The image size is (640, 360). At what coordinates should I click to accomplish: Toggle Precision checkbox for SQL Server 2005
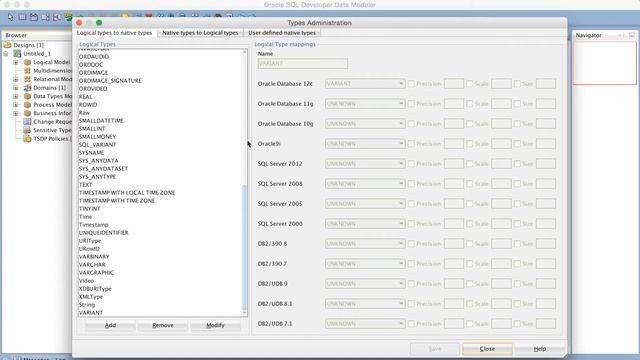(411, 204)
